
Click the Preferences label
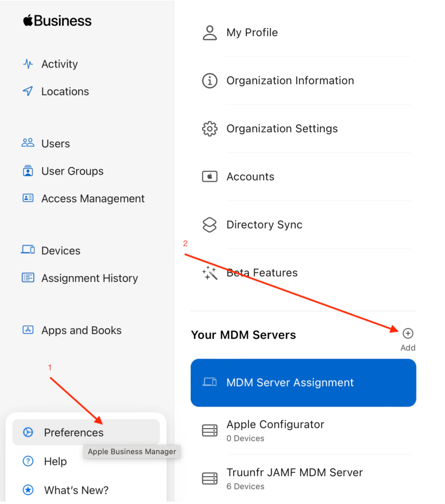[x=73, y=433]
